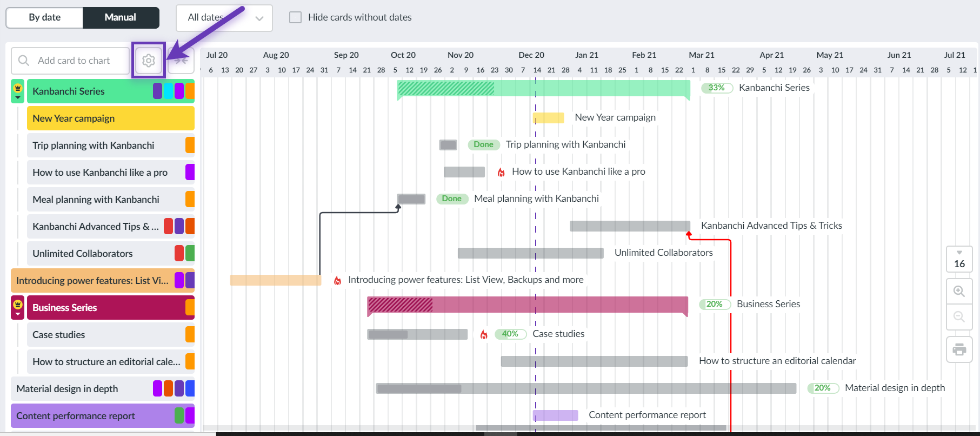This screenshot has width=980, height=436.
Task: Click the zoom level value 16
Action: [x=959, y=264]
